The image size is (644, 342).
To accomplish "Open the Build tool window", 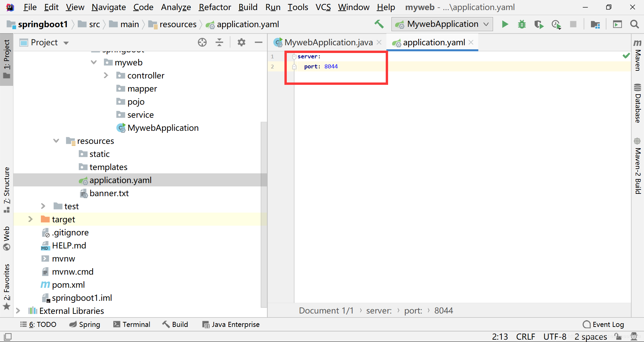I will pos(175,325).
